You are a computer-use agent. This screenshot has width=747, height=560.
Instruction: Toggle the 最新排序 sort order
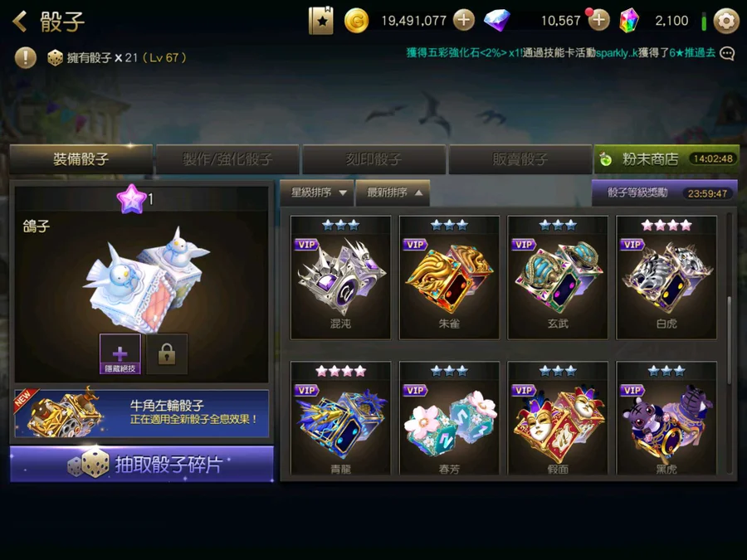(x=393, y=192)
